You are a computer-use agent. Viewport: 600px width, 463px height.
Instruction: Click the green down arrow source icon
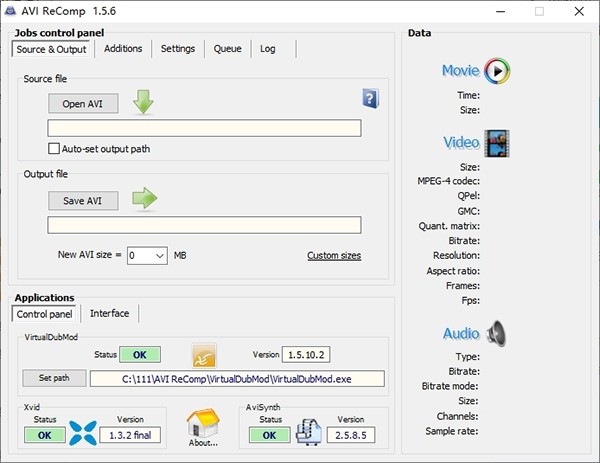click(145, 102)
